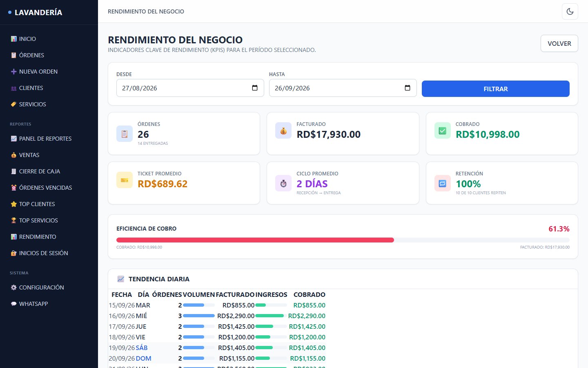588x368 pixels.
Task: Click the Ventas money bag icon in the sidebar
Action: click(14, 155)
